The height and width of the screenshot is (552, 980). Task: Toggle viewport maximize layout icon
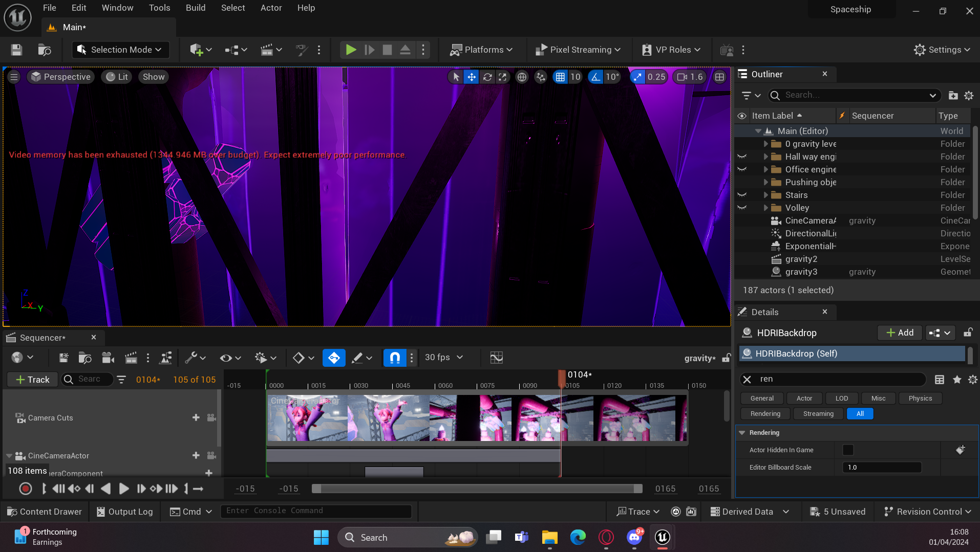point(719,77)
